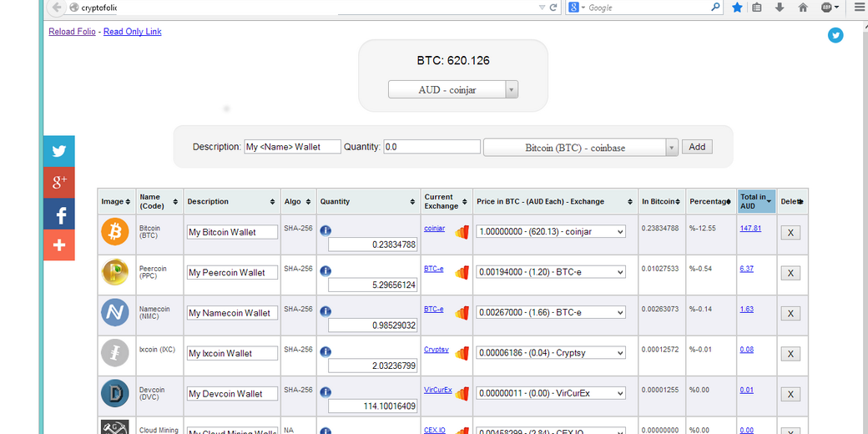Click the Quantity input field in add form
868x434 pixels.
click(431, 147)
